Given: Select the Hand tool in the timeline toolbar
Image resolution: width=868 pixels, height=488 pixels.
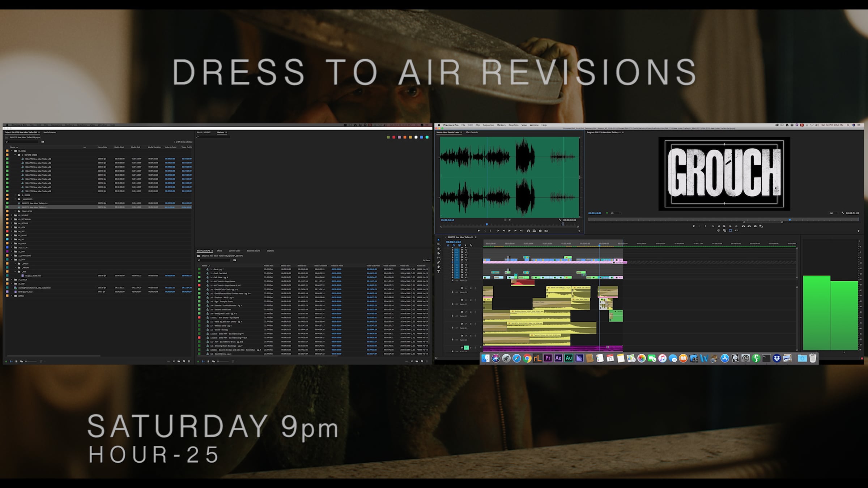Looking at the screenshot, I should tap(439, 267).
